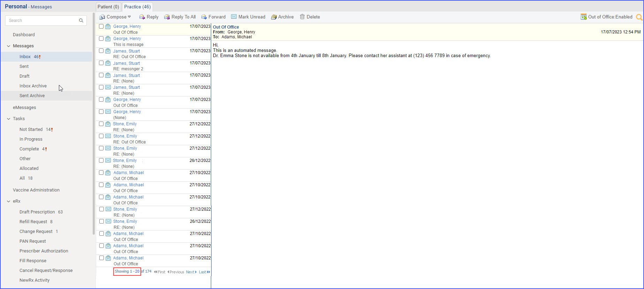The height and width of the screenshot is (289, 644).
Task: Tick checkbox for George, Henry '(None)' message
Action: point(101,112)
